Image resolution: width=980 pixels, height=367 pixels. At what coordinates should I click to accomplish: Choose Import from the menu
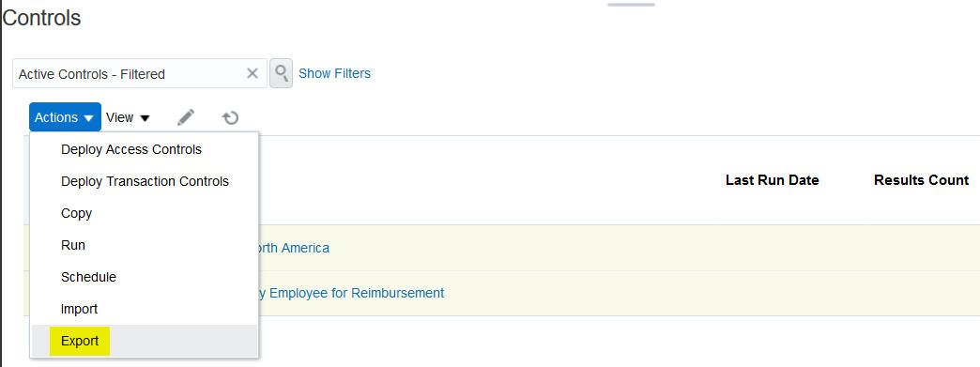click(80, 309)
